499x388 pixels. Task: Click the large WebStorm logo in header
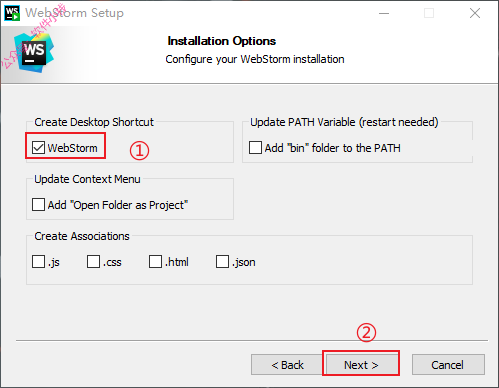(34, 53)
